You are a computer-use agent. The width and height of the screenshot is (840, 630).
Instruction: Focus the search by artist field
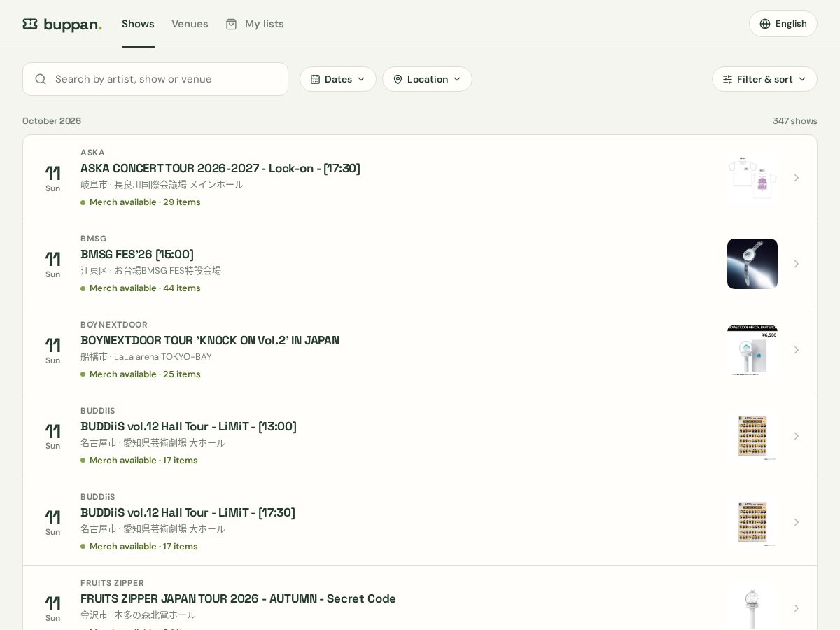tap(155, 79)
